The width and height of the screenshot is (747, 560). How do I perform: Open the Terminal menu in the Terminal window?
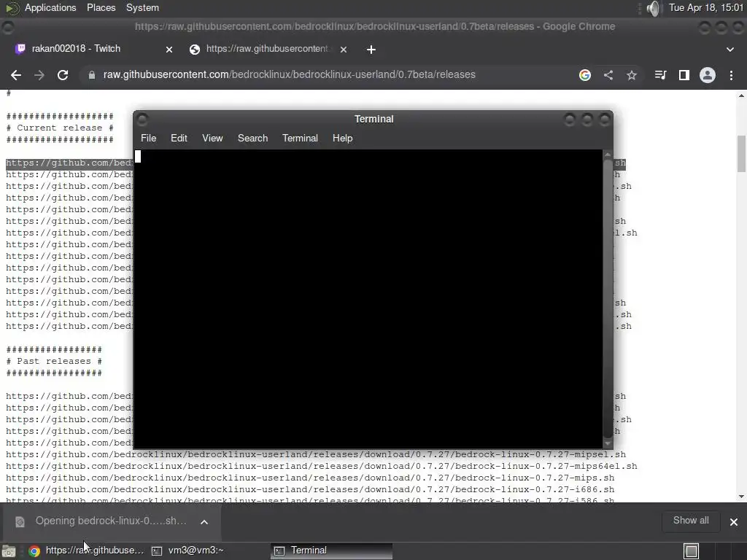point(300,138)
